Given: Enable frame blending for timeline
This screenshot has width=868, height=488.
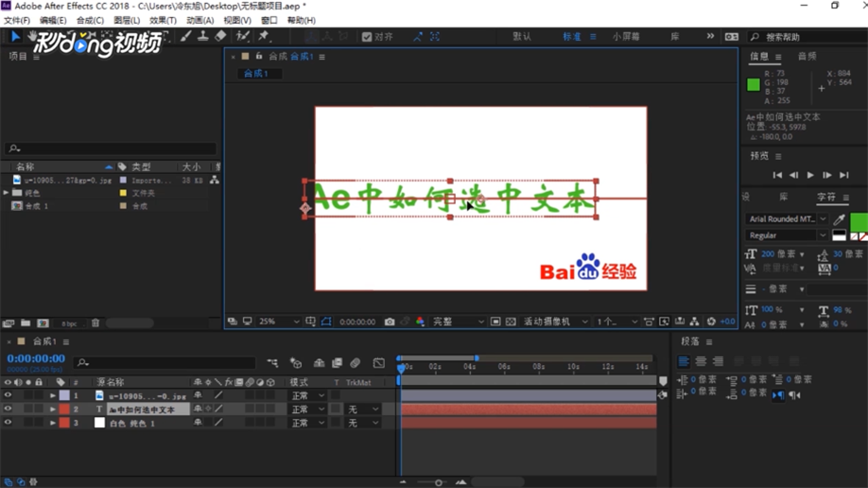Looking at the screenshot, I should point(337,363).
